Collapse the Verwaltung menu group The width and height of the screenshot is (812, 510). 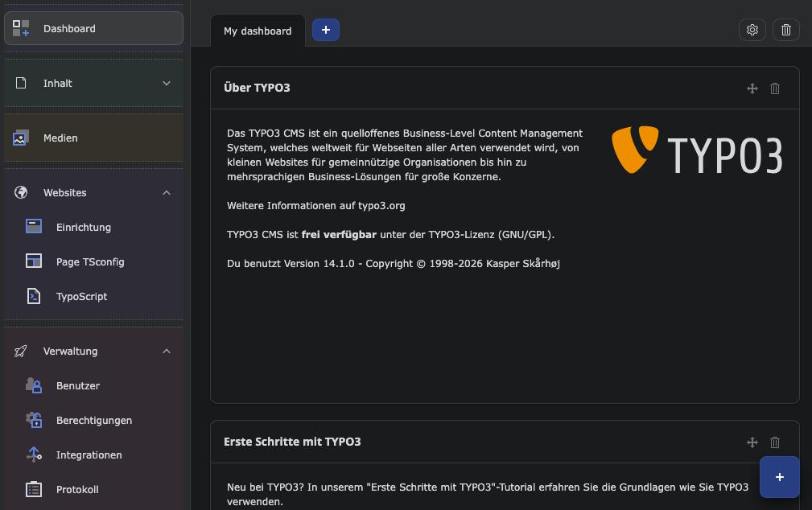coord(167,351)
